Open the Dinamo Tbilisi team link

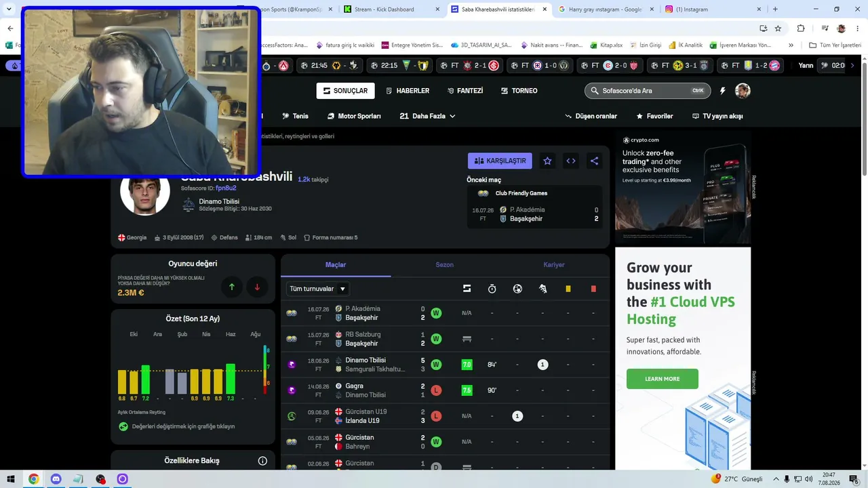tap(219, 201)
